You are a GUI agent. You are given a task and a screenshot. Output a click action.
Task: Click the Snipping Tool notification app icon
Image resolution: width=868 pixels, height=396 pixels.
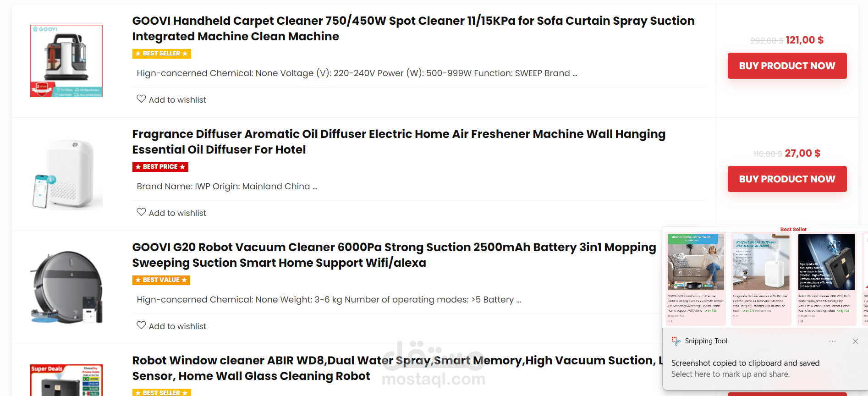coord(676,341)
